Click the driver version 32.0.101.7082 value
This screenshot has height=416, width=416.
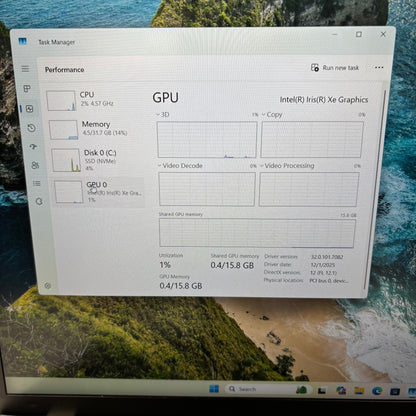pos(327,257)
